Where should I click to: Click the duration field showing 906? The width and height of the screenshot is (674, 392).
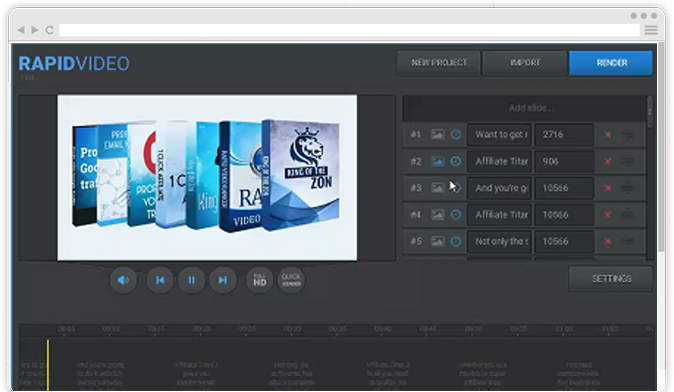coord(564,161)
